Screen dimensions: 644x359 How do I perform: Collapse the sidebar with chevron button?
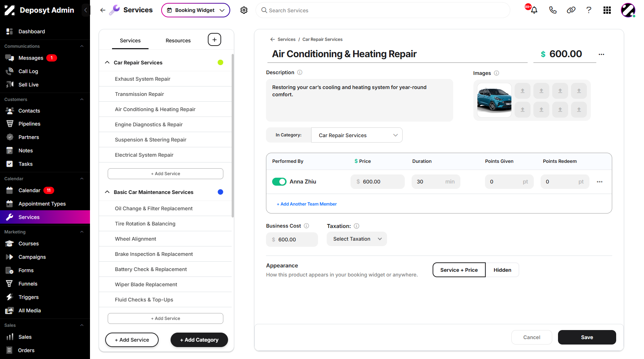(85, 10)
